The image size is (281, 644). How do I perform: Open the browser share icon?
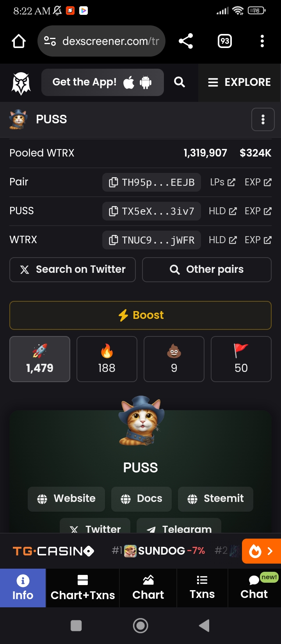tap(186, 41)
